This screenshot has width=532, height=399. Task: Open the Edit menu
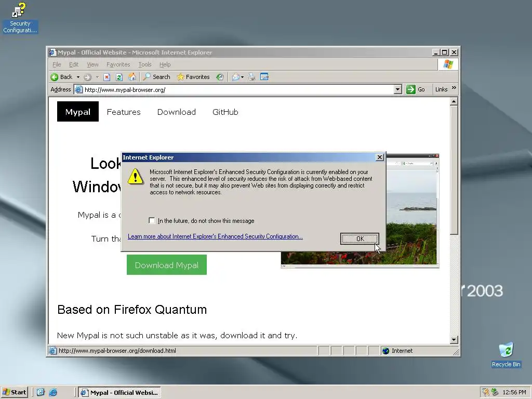click(74, 64)
